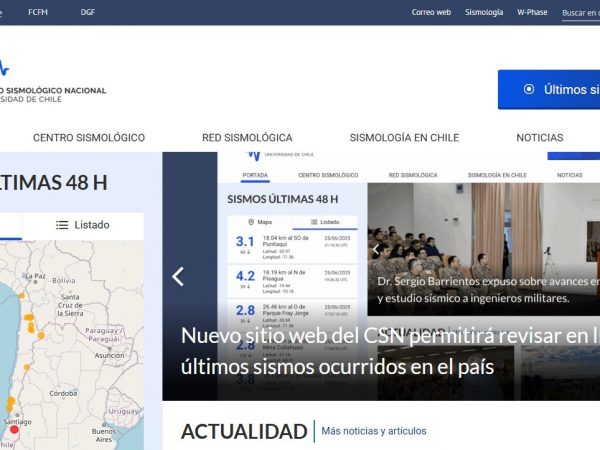
Task: Switch to the Listado tab
Action: 83,225
